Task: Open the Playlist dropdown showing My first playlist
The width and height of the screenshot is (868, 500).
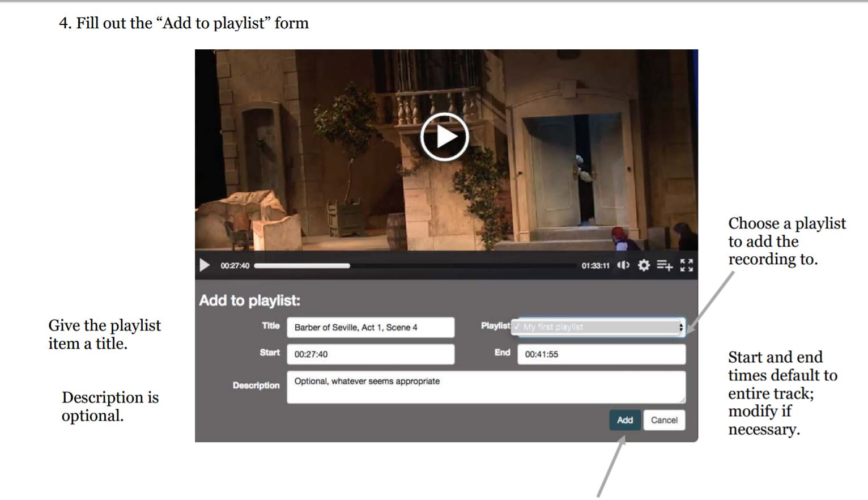Action: pyautogui.click(x=598, y=327)
